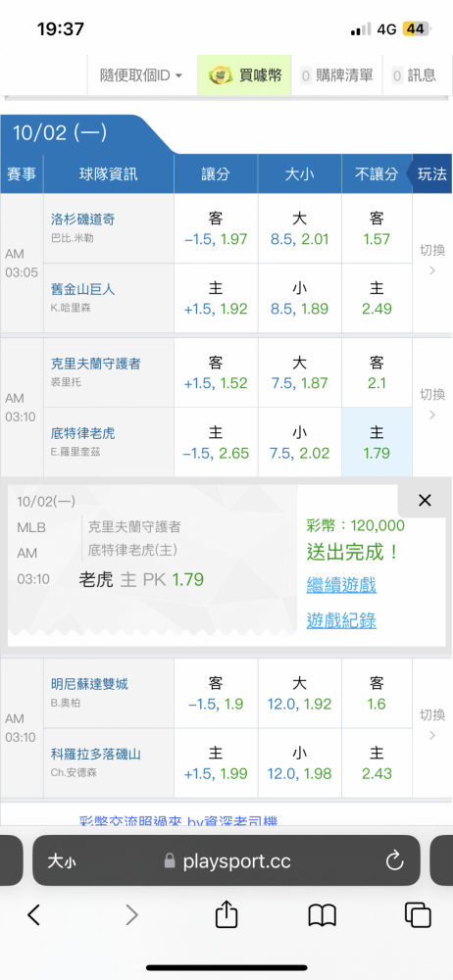This screenshot has width=453, height=980.
Task: Open the 購牌清單 tab
Action: tap(337, 75)
